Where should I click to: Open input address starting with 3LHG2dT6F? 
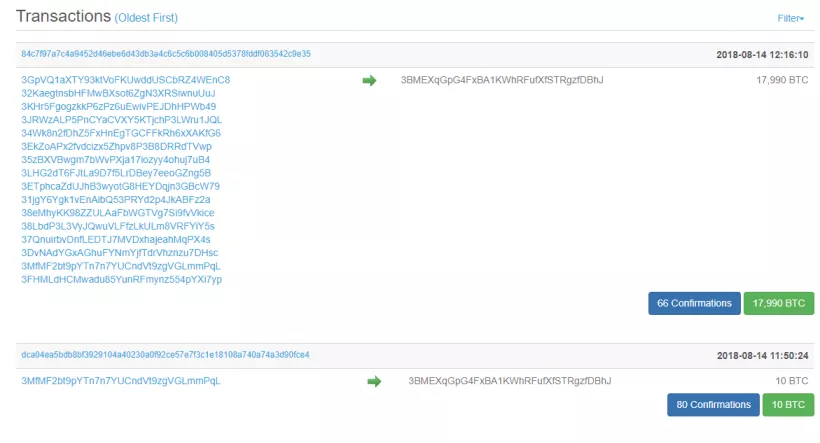pos(116,173)
